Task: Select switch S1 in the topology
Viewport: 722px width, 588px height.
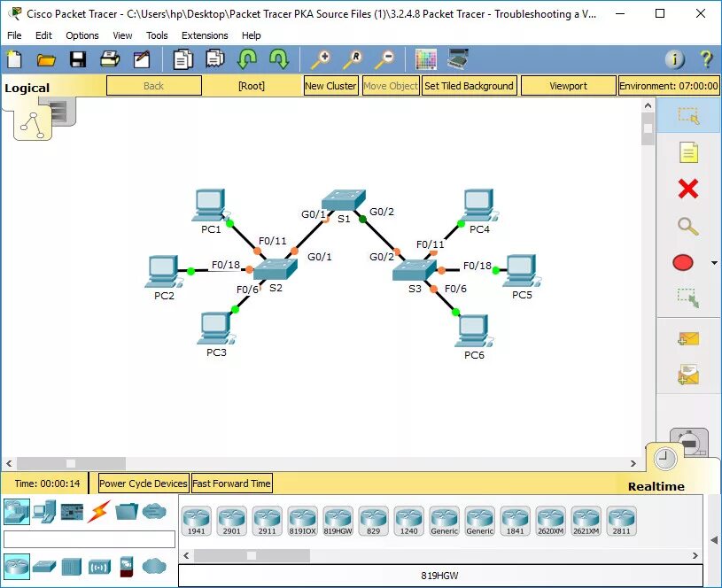Action: [x=344, y=201]
